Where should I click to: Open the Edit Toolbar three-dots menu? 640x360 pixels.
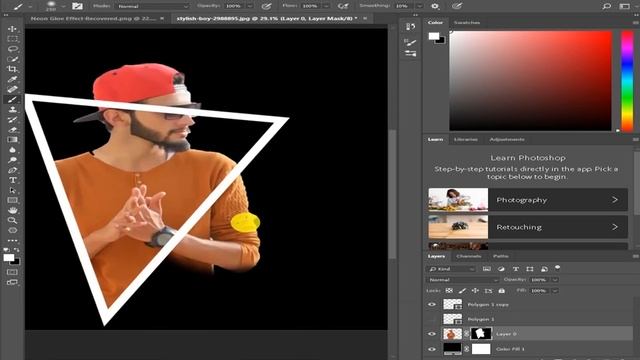(12, 240)
